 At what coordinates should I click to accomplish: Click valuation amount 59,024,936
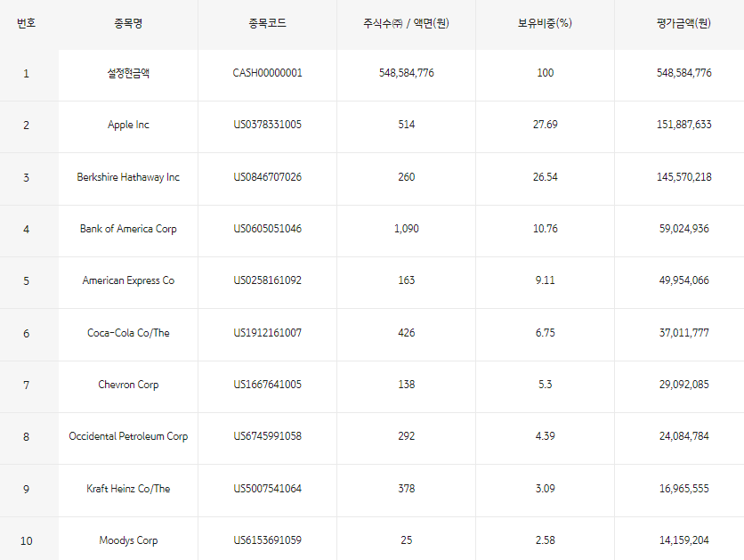(683, 229)
